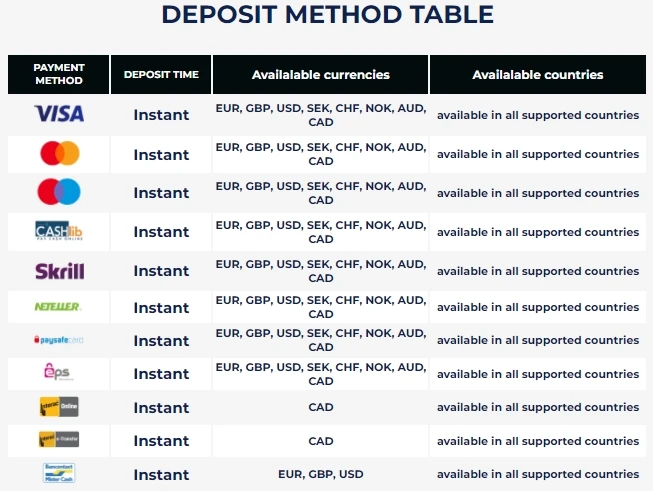Choose the paysafecard logo
This screenshot has width=653, height=491.
[x=59, y=340]
